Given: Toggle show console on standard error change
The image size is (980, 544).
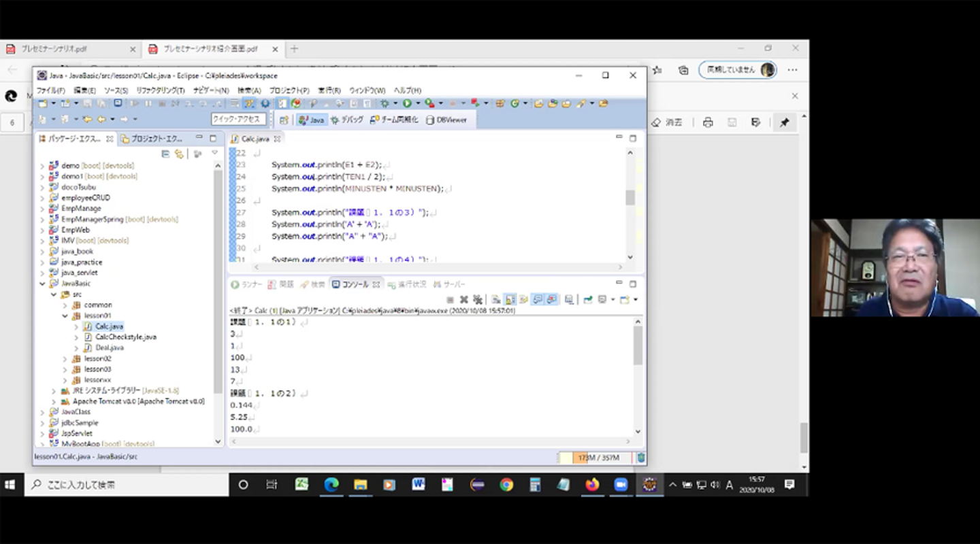Looking at the screenshot, I should [x=552, y=300].
